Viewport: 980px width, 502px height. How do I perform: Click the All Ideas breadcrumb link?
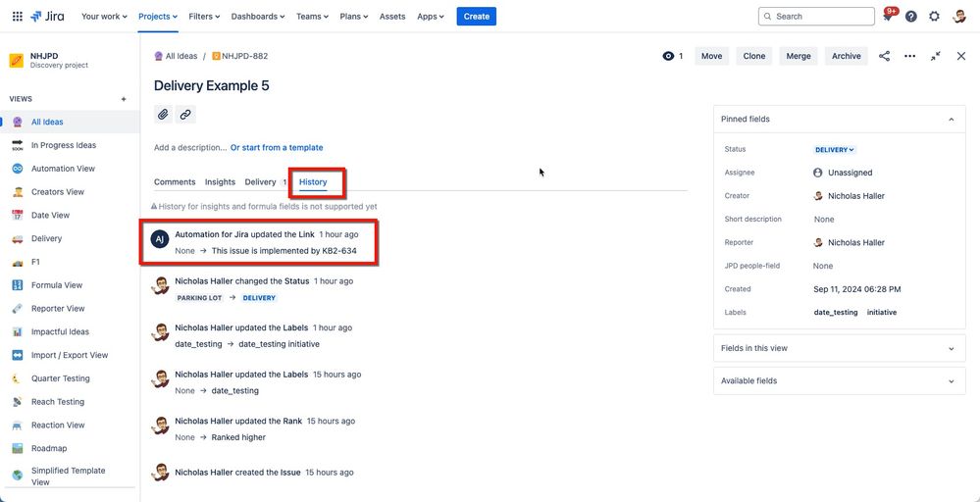pyautogui.click(x=181, y=56)
